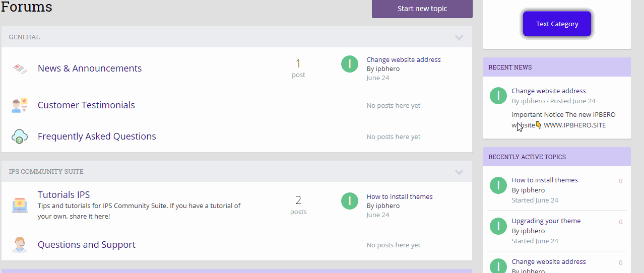The height and width of the screenshot is (273, 644).
Task: Click the Start new topic button
Action: click(422, 9)
